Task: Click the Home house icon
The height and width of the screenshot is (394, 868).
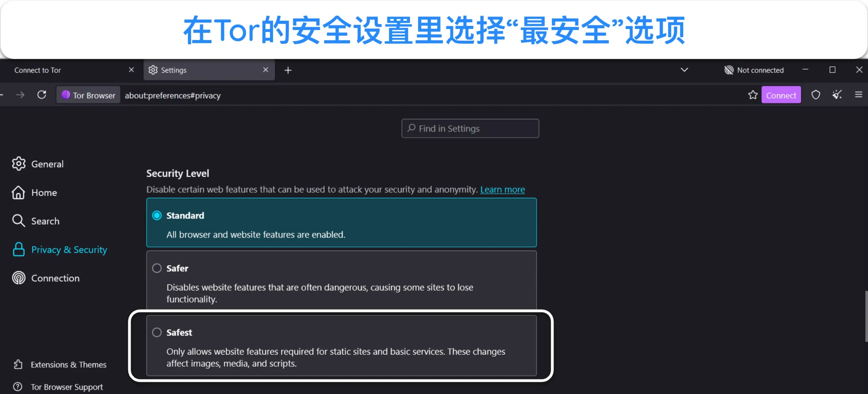Action: (18, 192)
